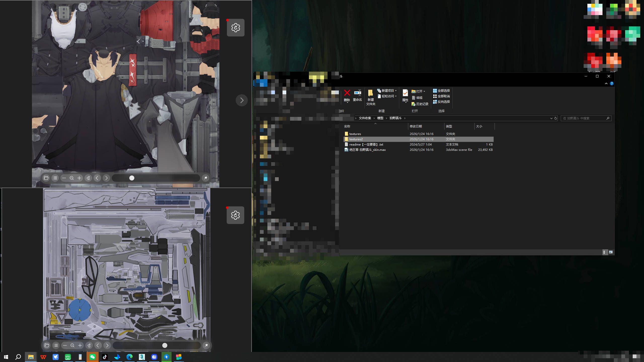Click red X delete (删除) icon in ribbon
644x362 pixels.
(347, 93)
